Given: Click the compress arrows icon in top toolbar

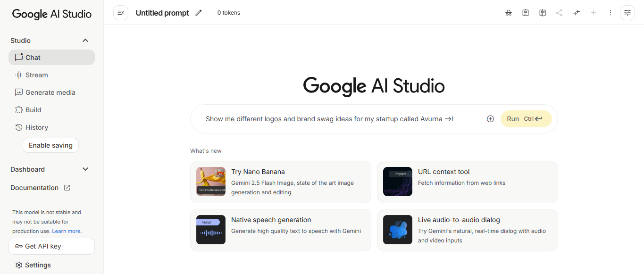Looking at the screenshot, I should coord(577,13).
